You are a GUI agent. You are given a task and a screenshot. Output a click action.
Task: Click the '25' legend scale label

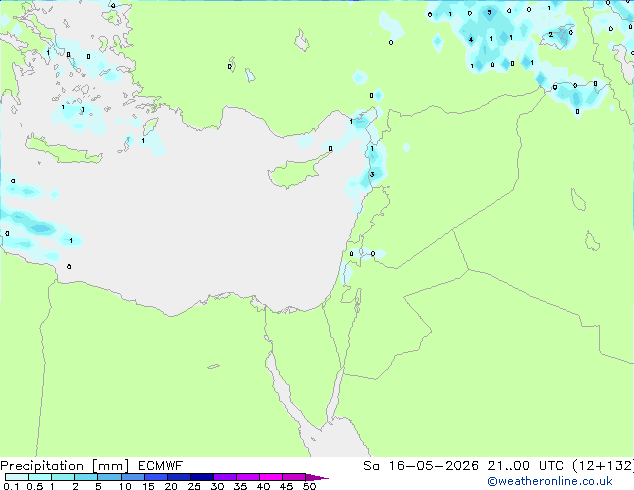click(194, 486)
